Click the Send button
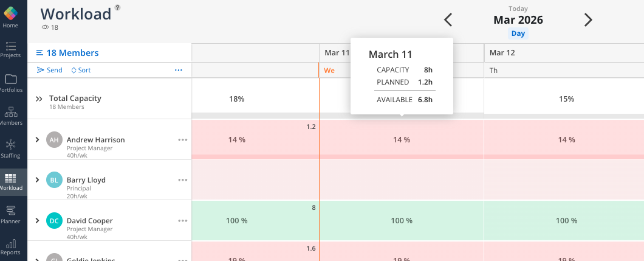The width and height of the screenshot is (644, 261). point(50,70)
